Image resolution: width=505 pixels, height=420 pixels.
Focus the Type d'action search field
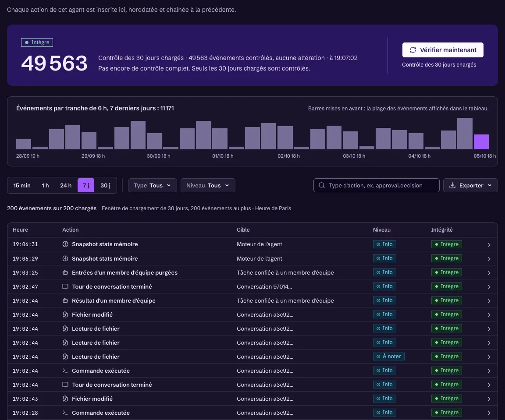coord(376,185)
